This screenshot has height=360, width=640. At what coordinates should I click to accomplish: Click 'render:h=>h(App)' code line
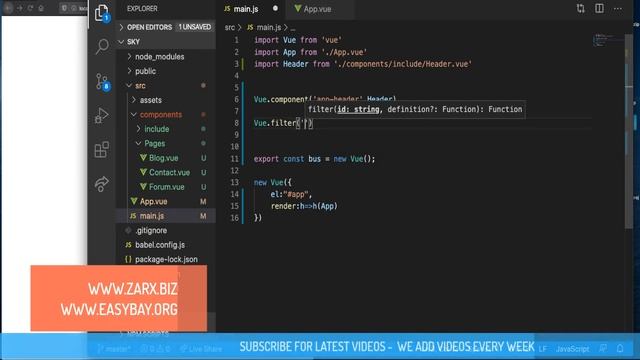pyautogui.click(x=304, y=206)
